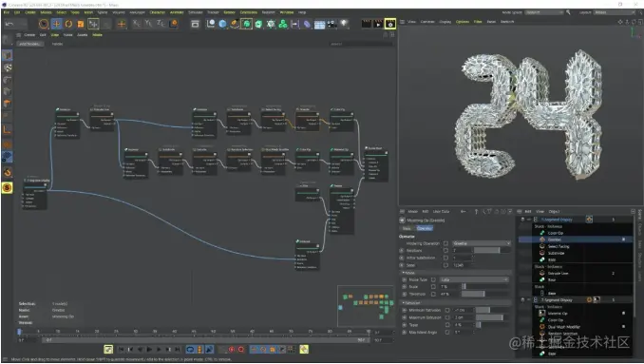Toggle Seed port checkbox
This screenshot has height=364, width=644.
tap(445, 265)
